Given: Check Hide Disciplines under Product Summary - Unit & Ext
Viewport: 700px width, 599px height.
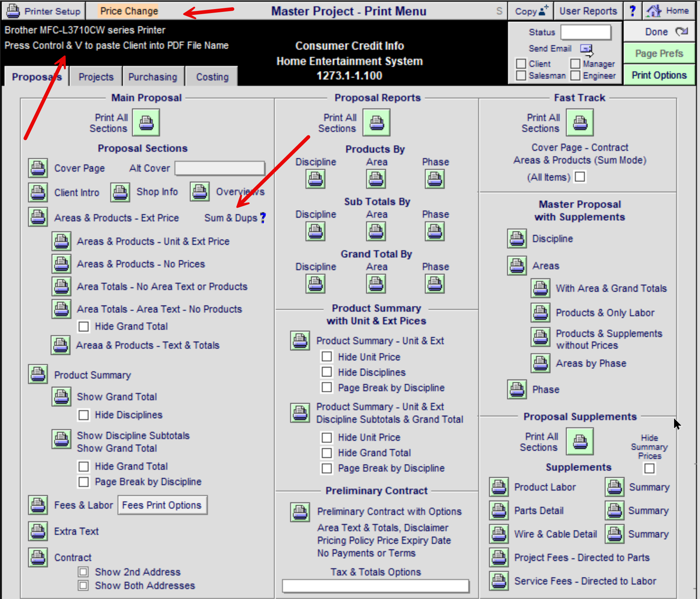Looking at the screenshot, I should [x=327, y=372].
